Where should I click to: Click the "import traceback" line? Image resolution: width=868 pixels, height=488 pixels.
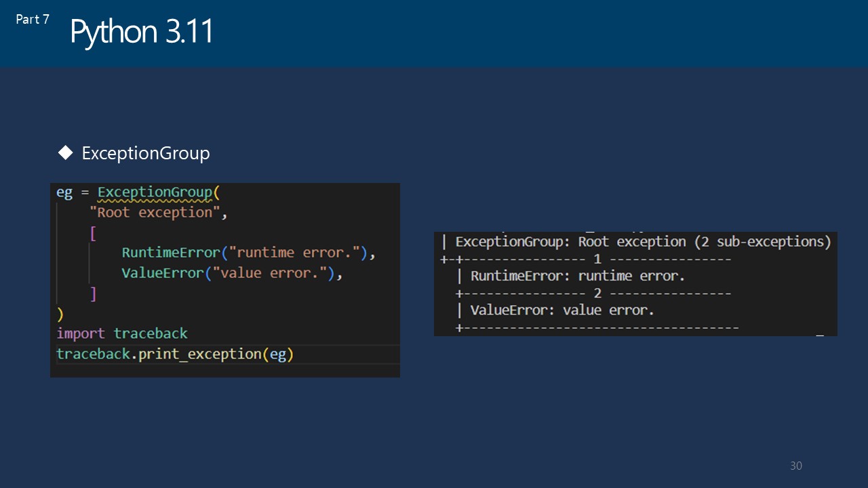coord(122,333)
